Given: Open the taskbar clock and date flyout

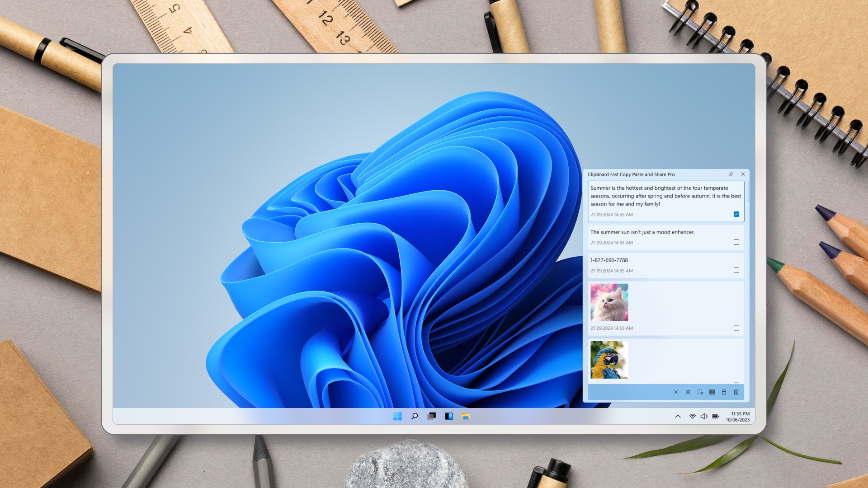Looking at the screenshot, I should coord(738,417).
